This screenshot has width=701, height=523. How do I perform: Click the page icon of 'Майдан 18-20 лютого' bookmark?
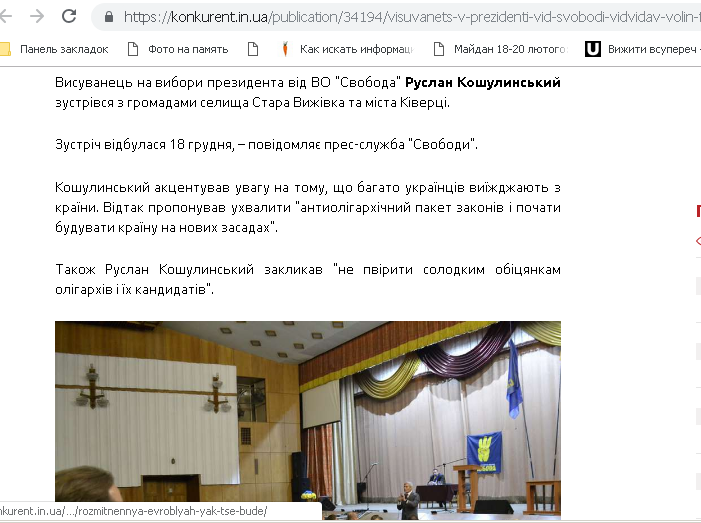[x=439, y=49]
